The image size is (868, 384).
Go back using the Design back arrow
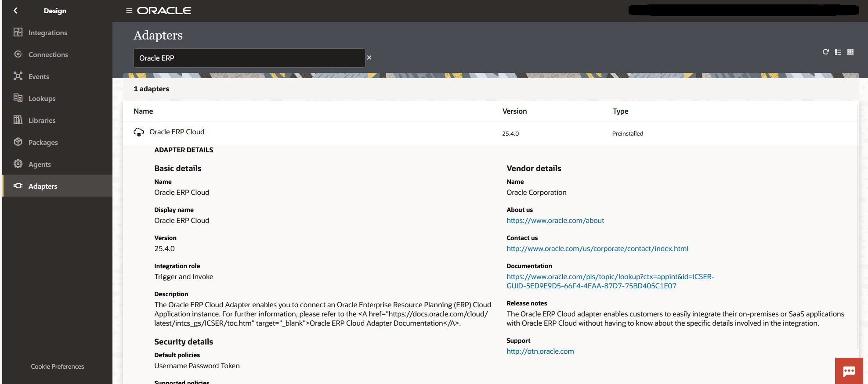16,11
